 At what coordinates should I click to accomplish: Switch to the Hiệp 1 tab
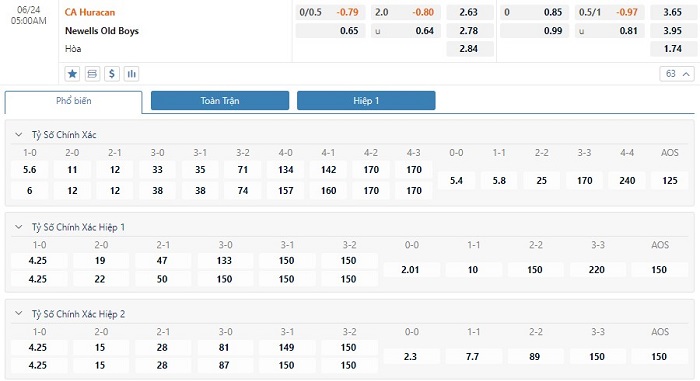pos(366,100)
